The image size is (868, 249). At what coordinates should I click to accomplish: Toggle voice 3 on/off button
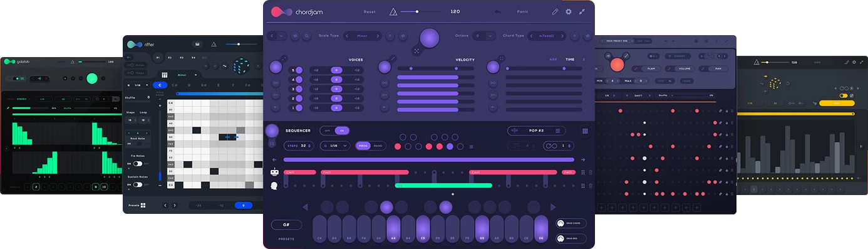point(299,89)
